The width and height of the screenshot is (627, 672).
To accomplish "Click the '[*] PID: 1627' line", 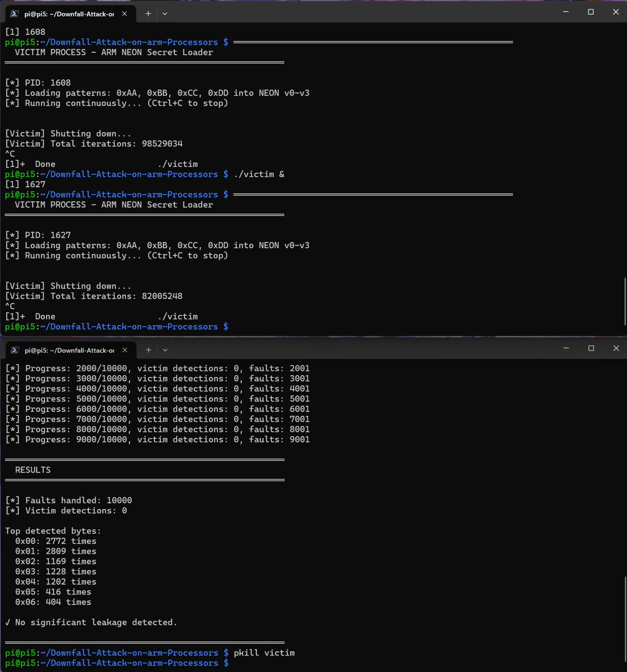I will 38,235.
